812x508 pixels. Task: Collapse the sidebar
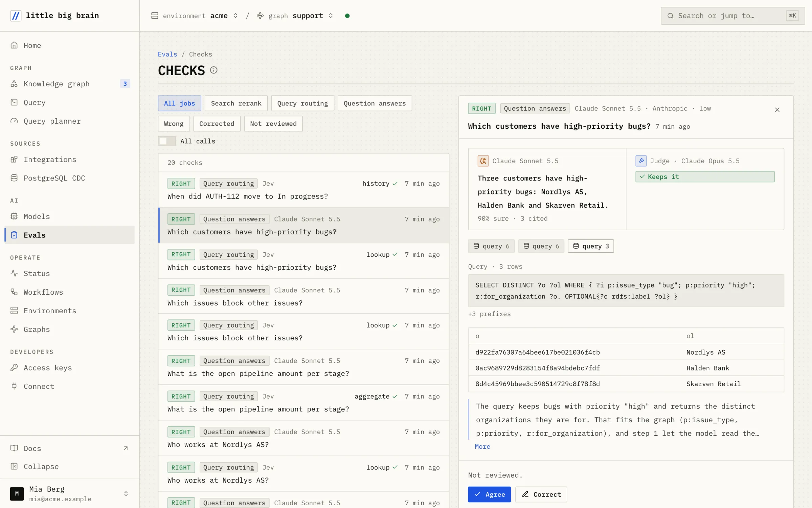point(69,466)
